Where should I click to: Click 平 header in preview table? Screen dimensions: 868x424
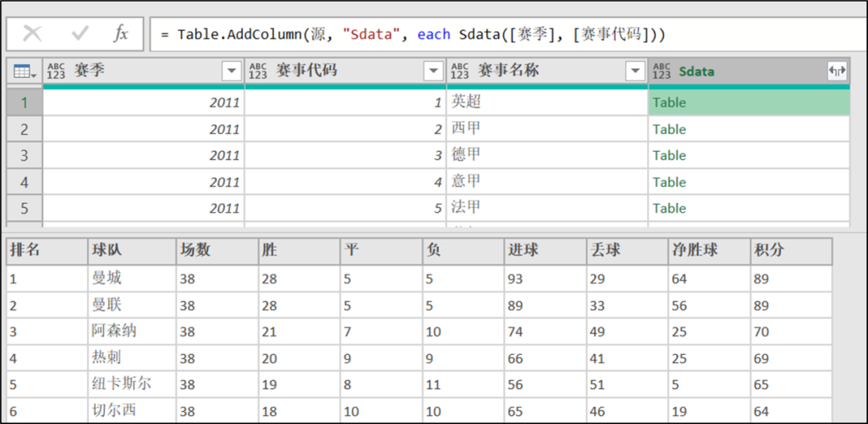coord(381,251)
